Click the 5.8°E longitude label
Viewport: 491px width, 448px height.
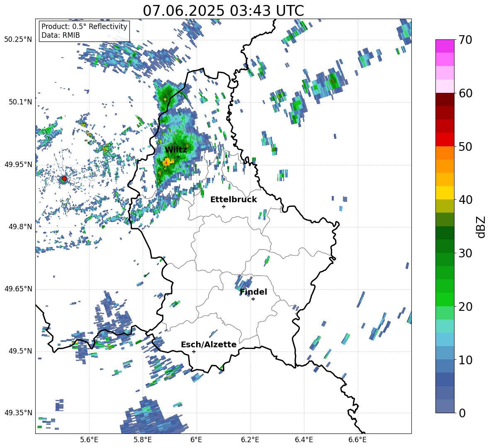pyautogui.click(x=143, y=440)
